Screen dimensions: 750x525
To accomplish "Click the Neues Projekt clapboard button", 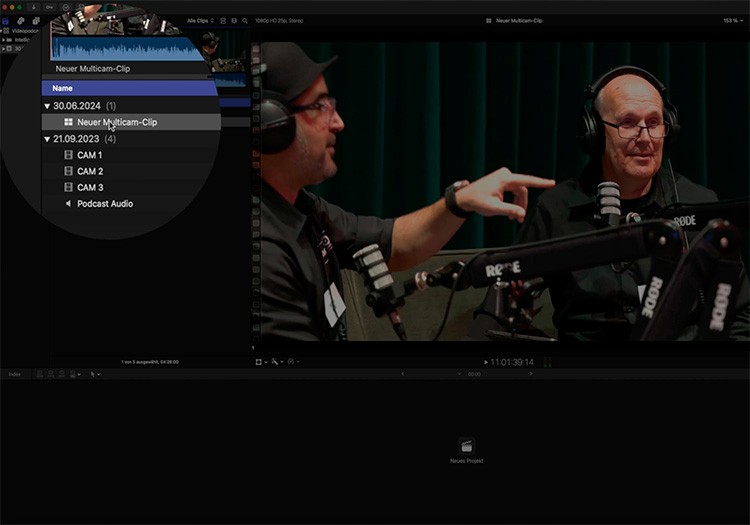I will pyautogui.click(x=466, y=446).
